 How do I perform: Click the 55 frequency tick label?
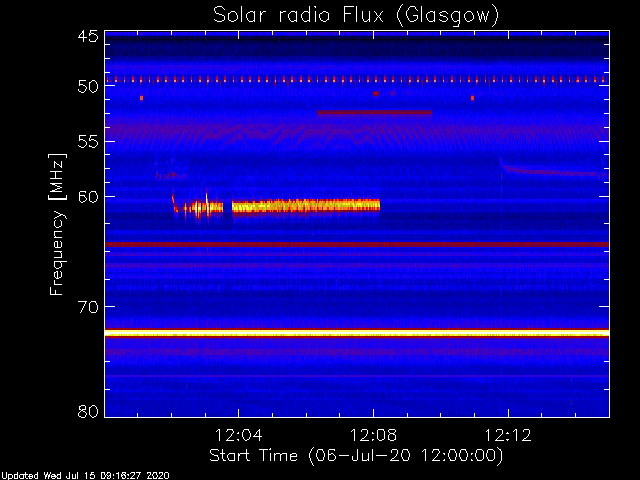88,142
